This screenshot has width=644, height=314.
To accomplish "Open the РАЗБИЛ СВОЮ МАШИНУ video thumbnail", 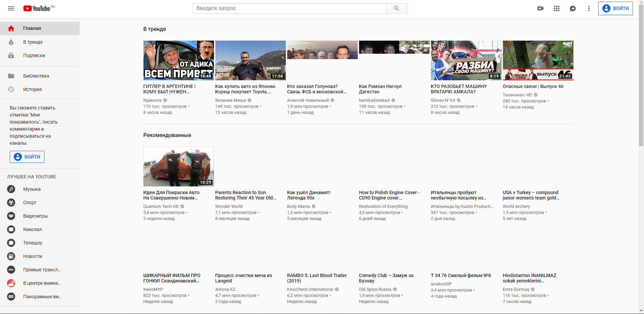I will point(466,60).
